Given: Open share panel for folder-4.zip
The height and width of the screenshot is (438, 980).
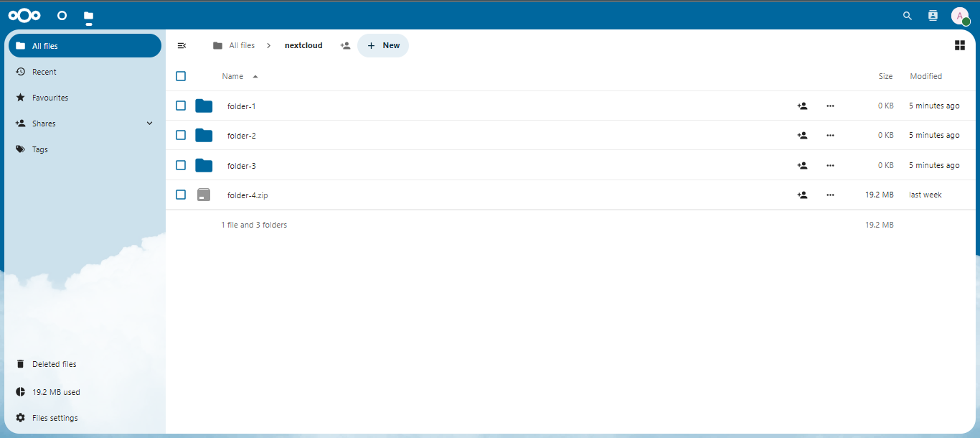Looking at the screenshot, I should (x=802, y=195).
